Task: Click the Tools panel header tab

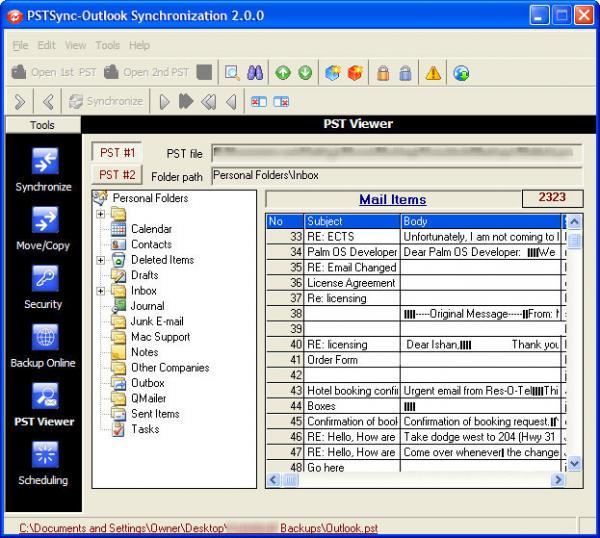Action: (43, 125)
